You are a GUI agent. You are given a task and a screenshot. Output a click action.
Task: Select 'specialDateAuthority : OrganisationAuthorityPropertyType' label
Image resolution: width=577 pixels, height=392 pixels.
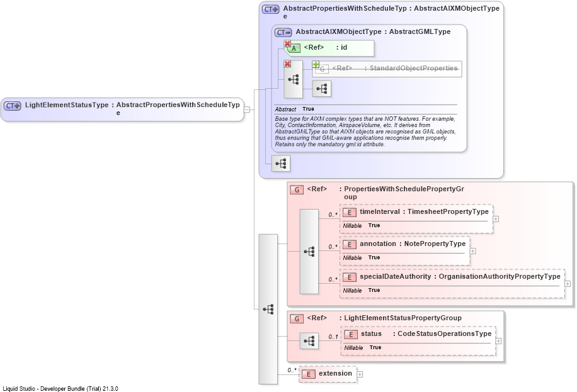point(460,276)
